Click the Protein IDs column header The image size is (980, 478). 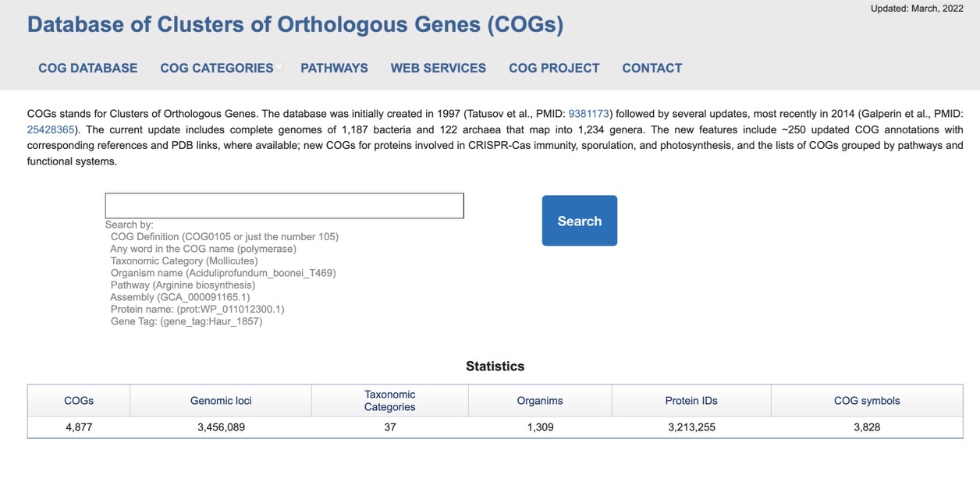pyautogui.click(x=691, y=401)
